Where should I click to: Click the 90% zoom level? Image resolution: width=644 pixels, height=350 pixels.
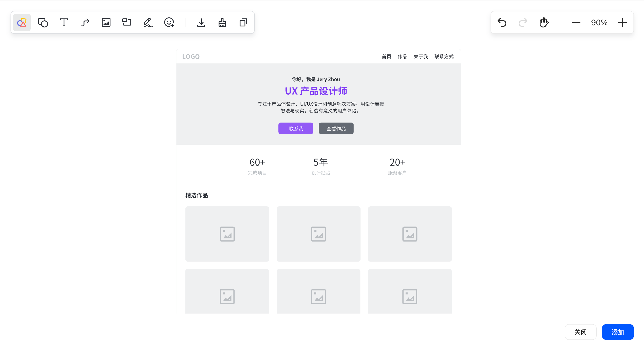coord(599,23)
